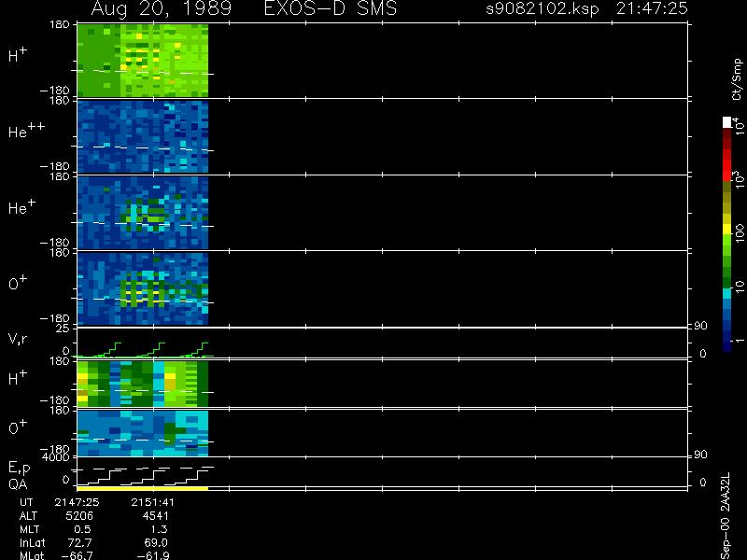Click the yellow QA status bar
Image resolution: width=747 pixels, height=560 pixels.
click(x=143, y=488)
